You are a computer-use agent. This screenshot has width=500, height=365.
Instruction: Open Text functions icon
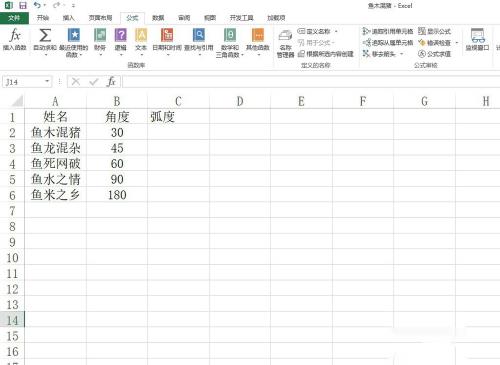[141, 35]
